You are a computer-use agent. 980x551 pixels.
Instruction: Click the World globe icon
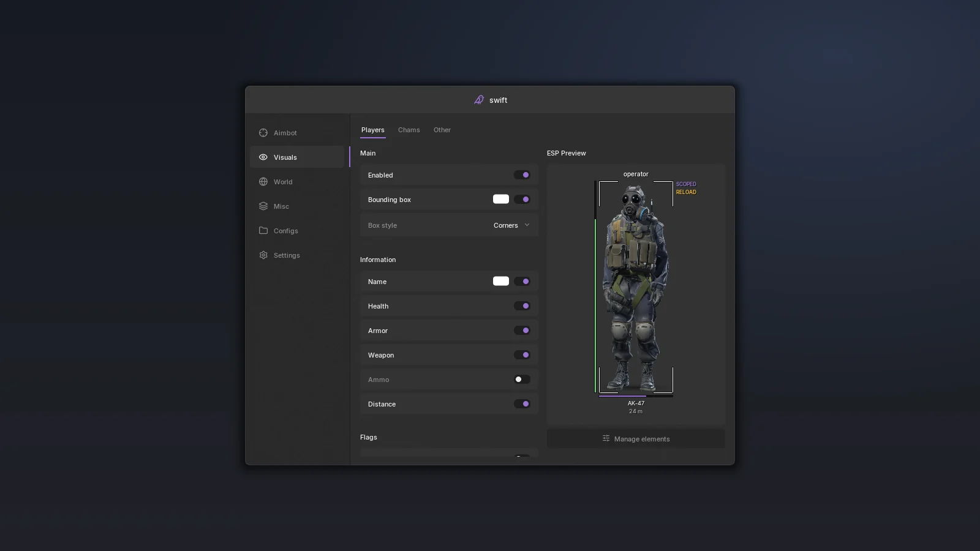click(x=263, y=182)
